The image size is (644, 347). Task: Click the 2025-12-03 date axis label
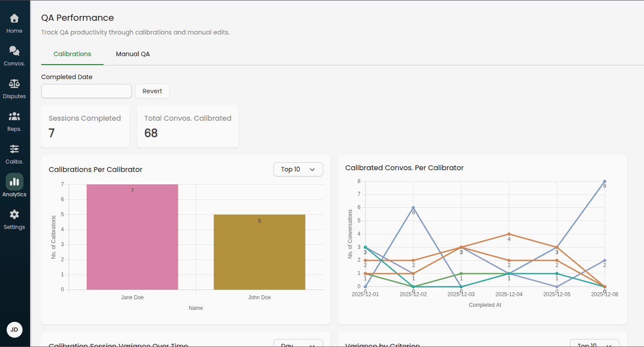(x=461, y=294)
